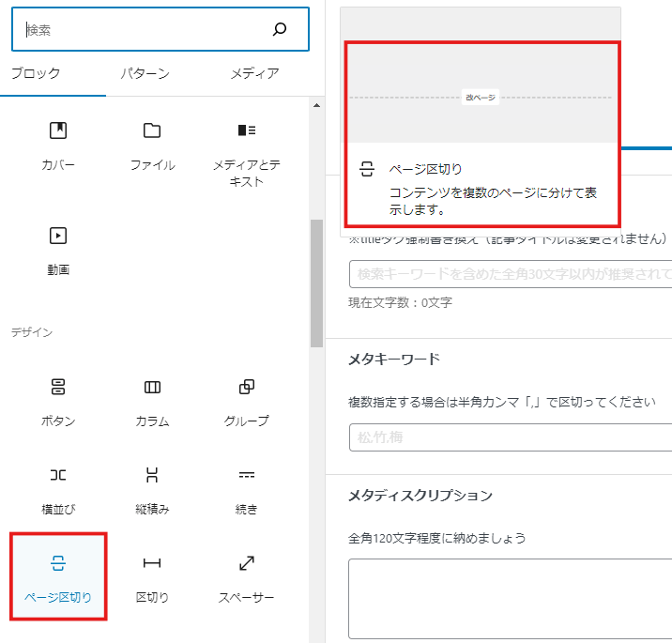
Task: Insert the 横並び (Row) block
Action: point(58,489)
